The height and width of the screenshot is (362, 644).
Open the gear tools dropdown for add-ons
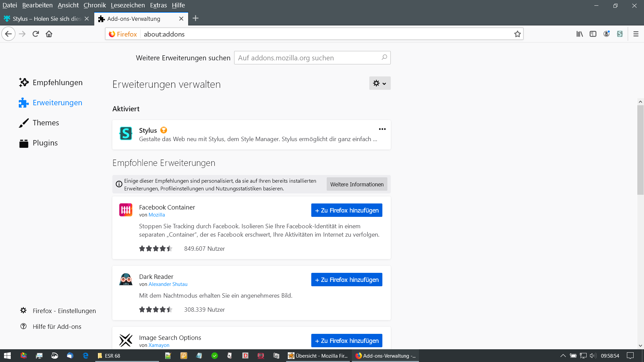pyautogui.click(x=380, y=83)
